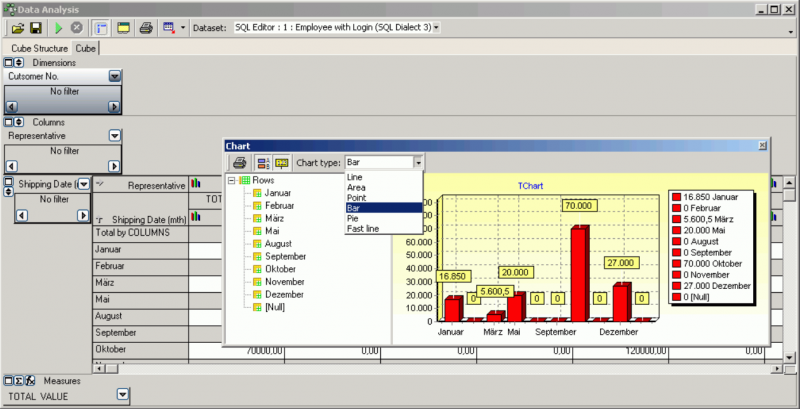The image size is (800, 409).
Task: Choose Fast line in chart type list
Action: tap(384, 229)
